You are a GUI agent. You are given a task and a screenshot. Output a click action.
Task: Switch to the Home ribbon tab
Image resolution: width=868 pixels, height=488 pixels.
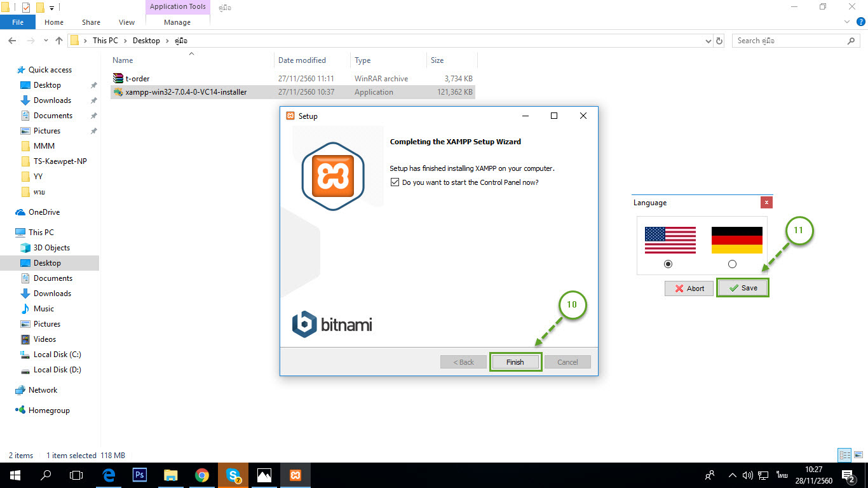[54, 22]
